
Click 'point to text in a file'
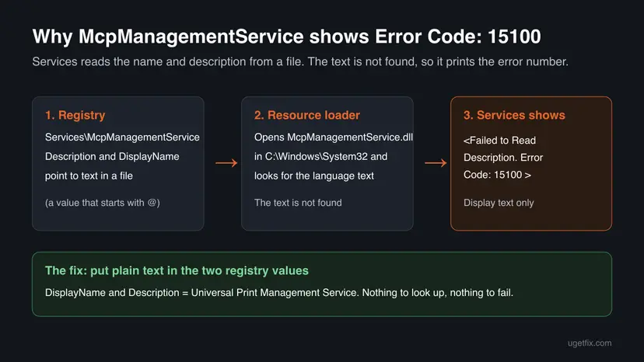pyautogui.click(x=89, y=176)
